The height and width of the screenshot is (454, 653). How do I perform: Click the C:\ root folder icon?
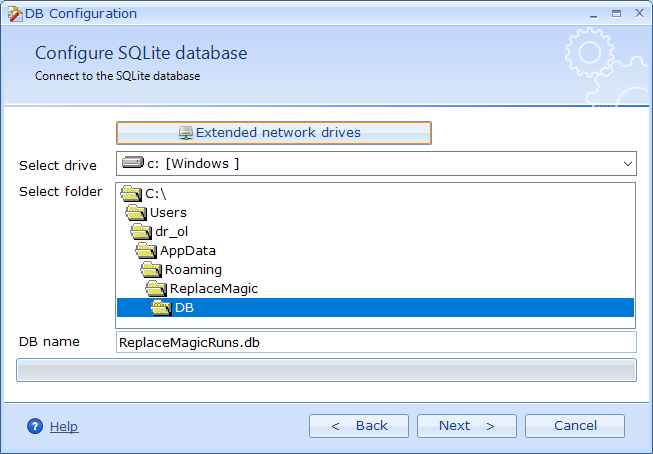click(x=131, y=193)
